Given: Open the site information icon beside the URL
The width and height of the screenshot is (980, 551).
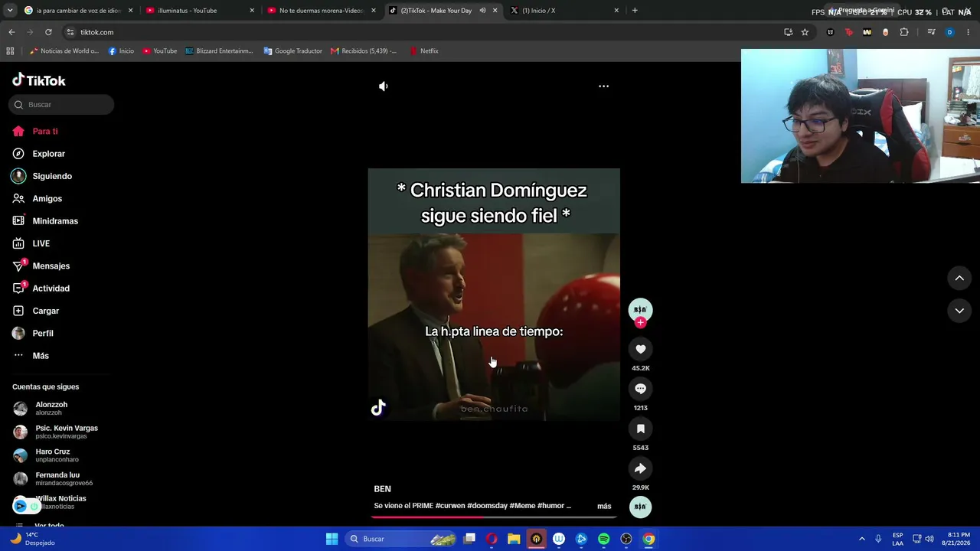Looking at the screenshot, I should point(70,32).
